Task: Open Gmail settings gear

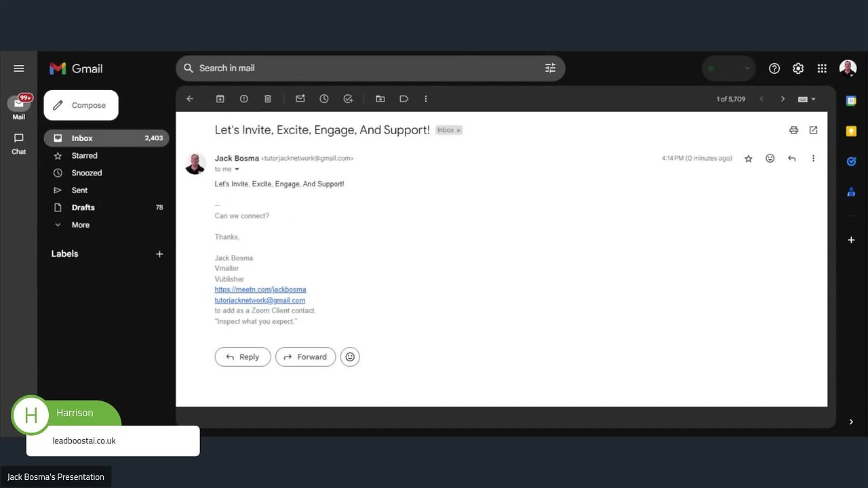Action: pos(798,68)
